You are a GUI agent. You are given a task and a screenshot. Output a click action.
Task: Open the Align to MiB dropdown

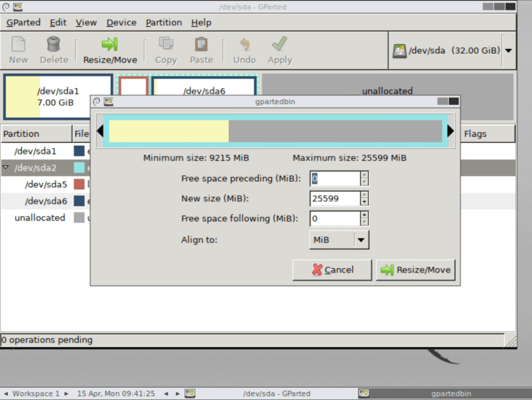coord(339,240)
